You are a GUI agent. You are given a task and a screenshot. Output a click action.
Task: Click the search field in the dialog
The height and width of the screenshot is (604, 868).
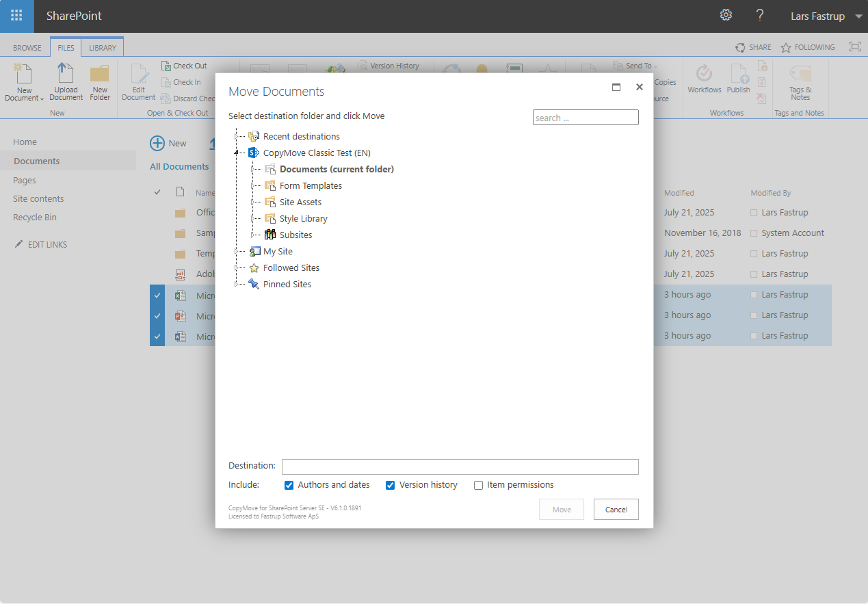click(585, 117)
